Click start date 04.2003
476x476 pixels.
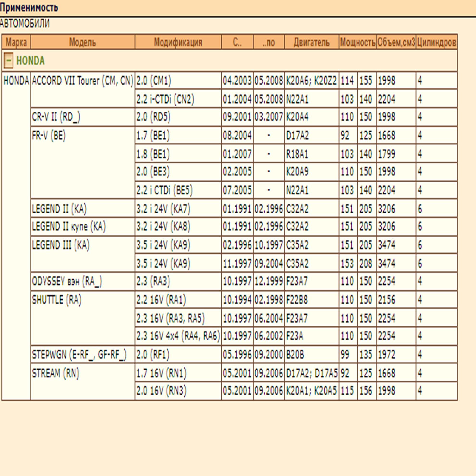[x=237, y=81]
